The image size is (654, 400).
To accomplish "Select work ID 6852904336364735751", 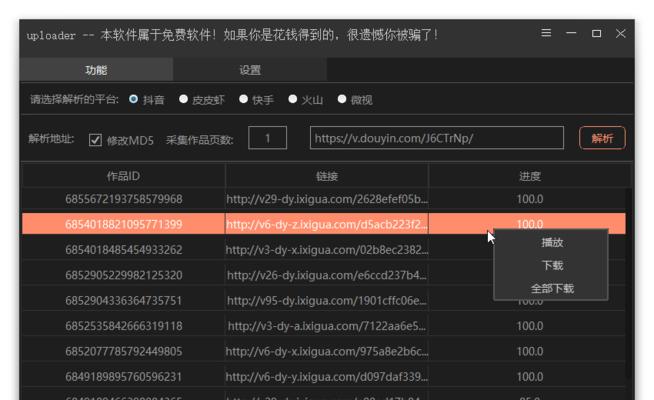I will [x=123, y=301].
